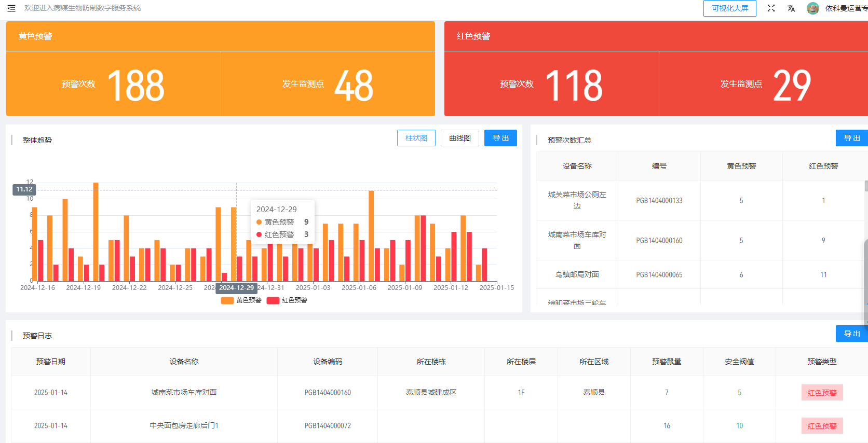
Task: Switch chart to 柱状图 bar view
Action: coord(416,138)
